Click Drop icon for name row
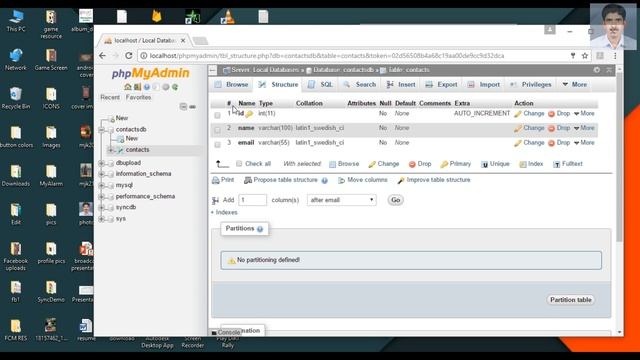Viewport: 640px width, 360px height. tap(551, 129)
